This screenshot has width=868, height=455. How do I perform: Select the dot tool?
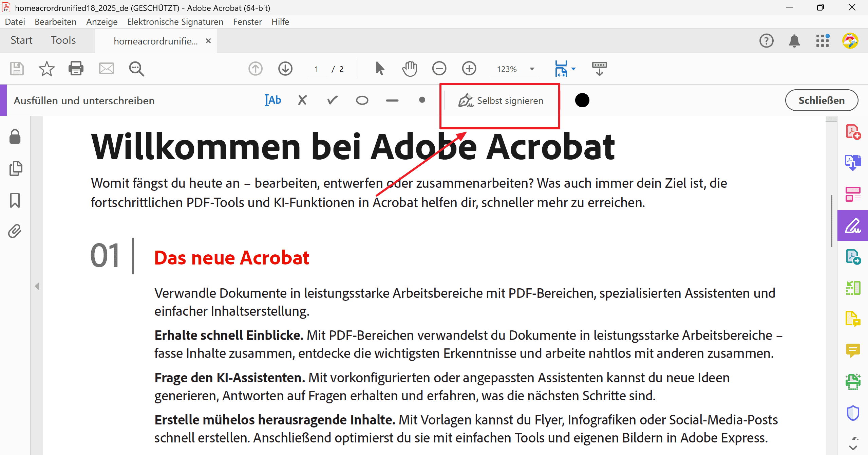[x=422, y=100]
